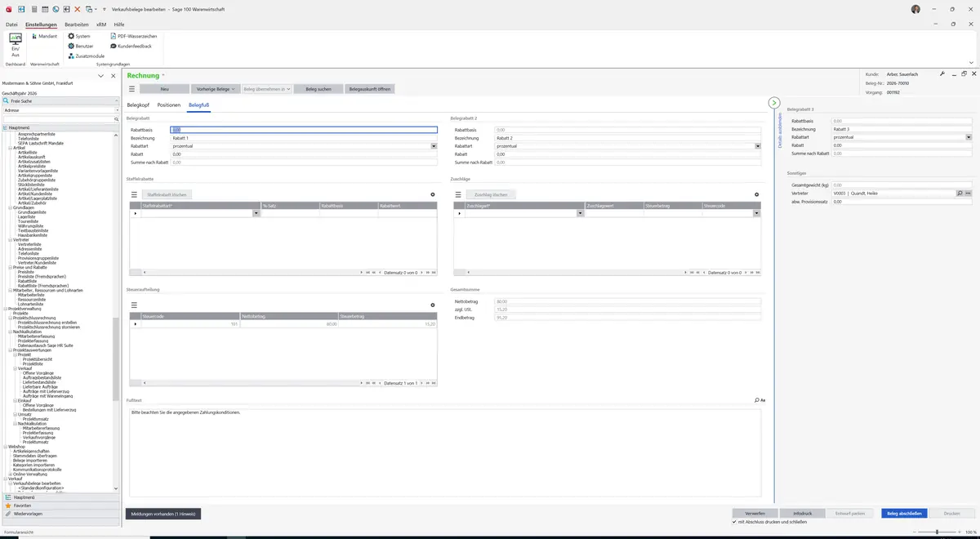The width and height of the screenshot is (980, 539).
Task: Switch to the Belegkopf tab
Action: [x=139, y=105]
